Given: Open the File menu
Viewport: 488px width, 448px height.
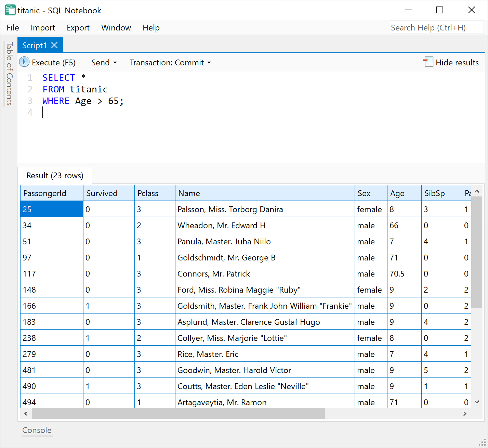Looking at the screenshot, I should tap(13, 28).
